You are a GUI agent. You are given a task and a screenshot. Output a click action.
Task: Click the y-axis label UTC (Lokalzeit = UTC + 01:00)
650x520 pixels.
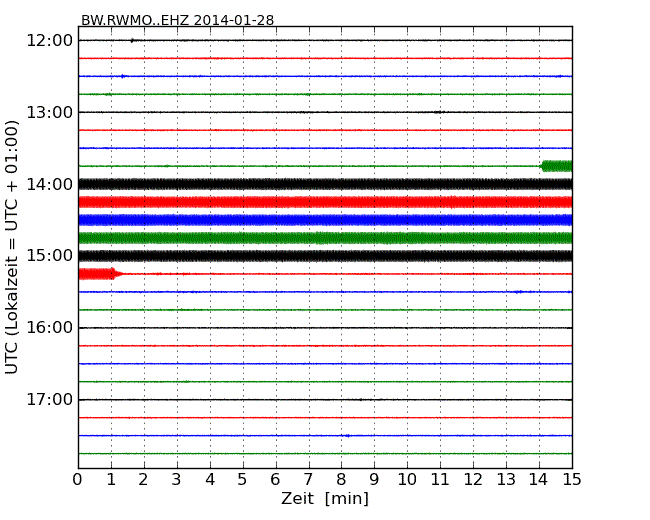12,247
